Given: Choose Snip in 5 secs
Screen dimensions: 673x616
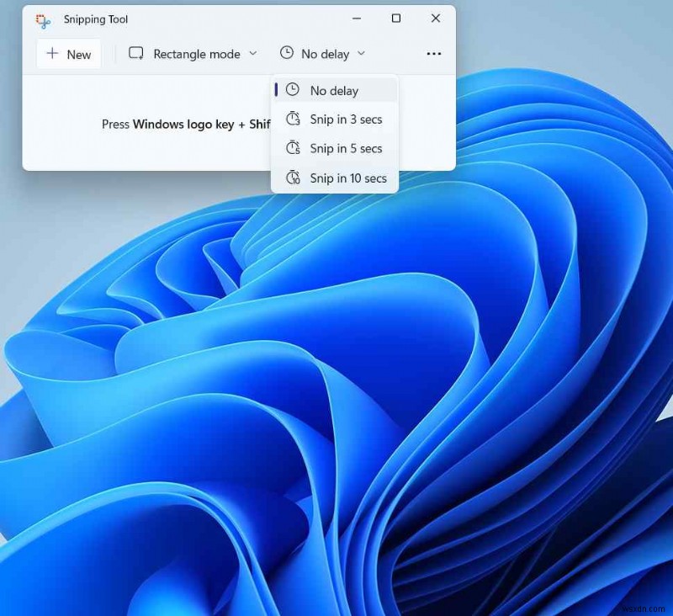Looking at the screenshot, I should [x=346, y=149].
